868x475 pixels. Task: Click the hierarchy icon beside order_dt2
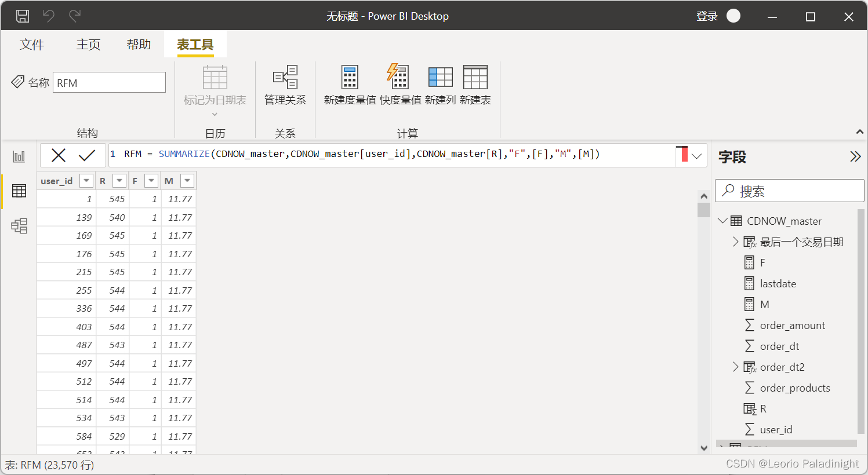pos(750,367)
